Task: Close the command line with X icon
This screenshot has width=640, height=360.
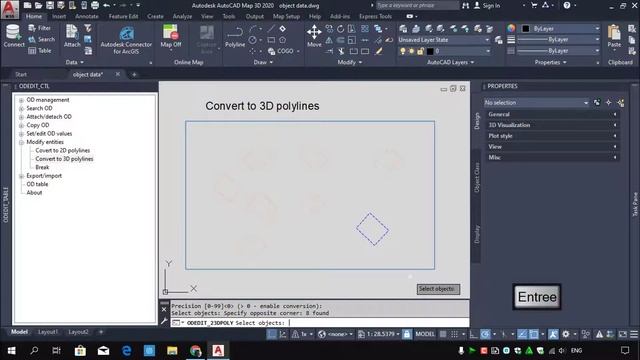Action: 164,309
